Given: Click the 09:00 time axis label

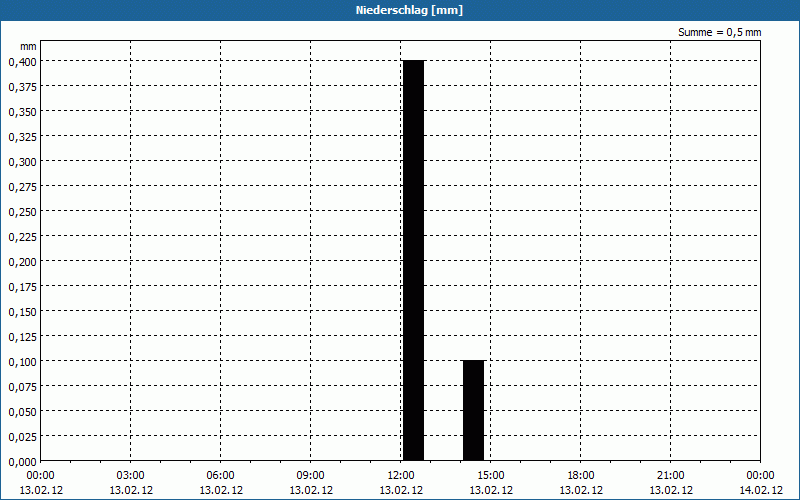Looking at the screenshot, I should tap(311, 475).
